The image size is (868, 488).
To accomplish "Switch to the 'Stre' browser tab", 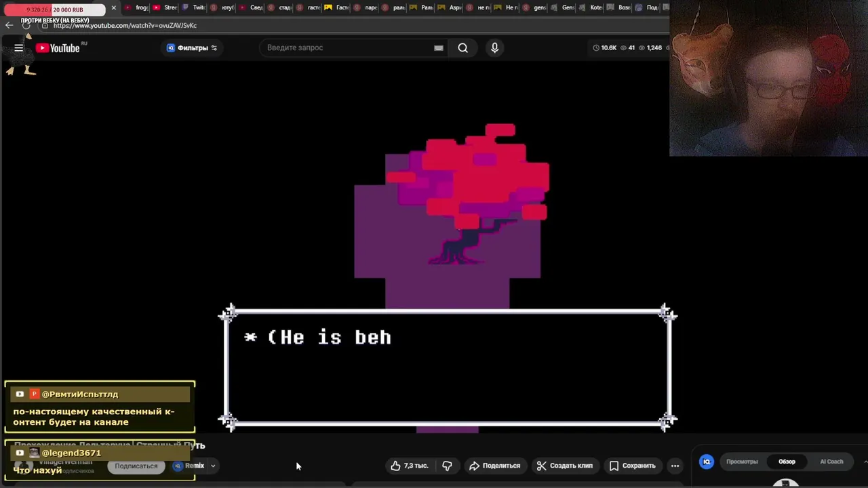I will 165,7.
